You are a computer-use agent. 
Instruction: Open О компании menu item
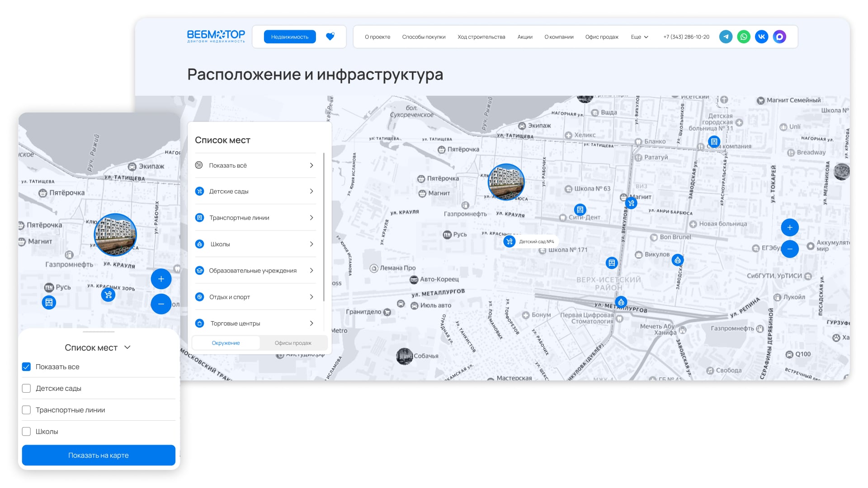point(559,37)
